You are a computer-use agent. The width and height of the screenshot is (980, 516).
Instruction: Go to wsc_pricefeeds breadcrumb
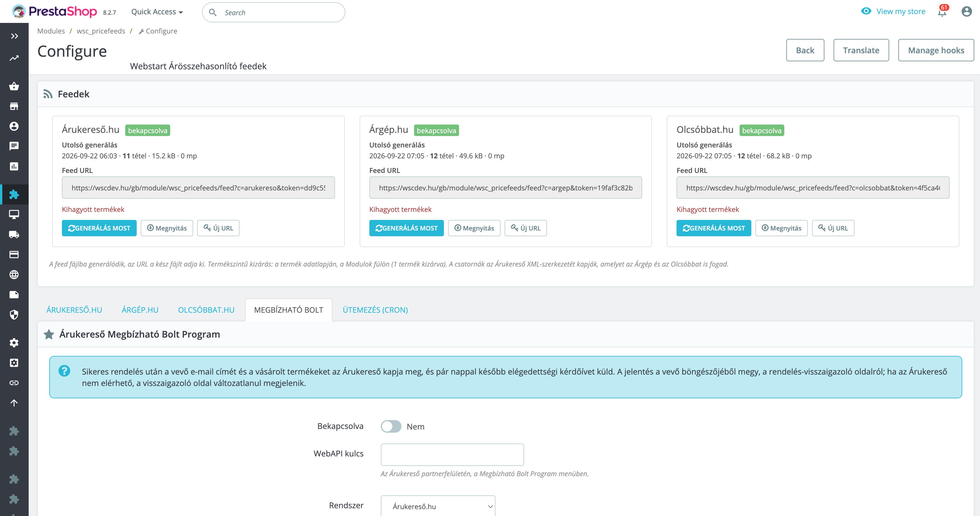click(101, 31)
